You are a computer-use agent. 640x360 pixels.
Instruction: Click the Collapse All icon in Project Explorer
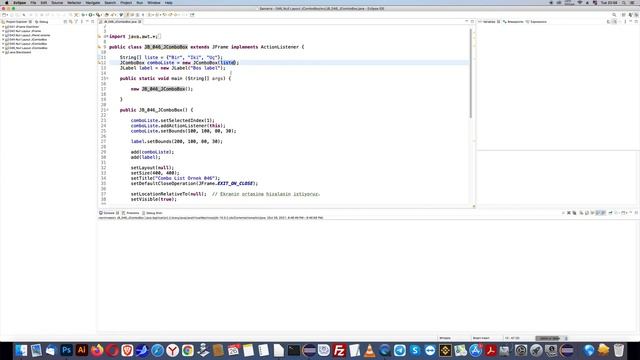click(65, 22)
